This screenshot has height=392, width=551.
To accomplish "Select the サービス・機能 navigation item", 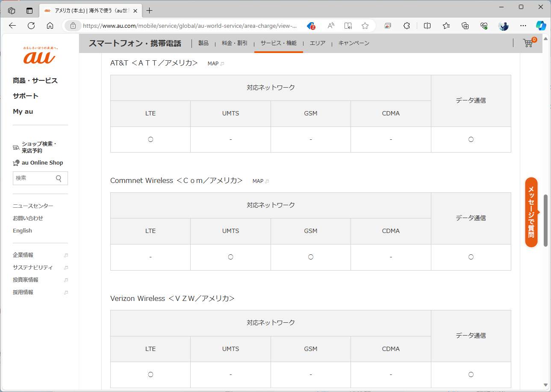I will coord(278,43).
